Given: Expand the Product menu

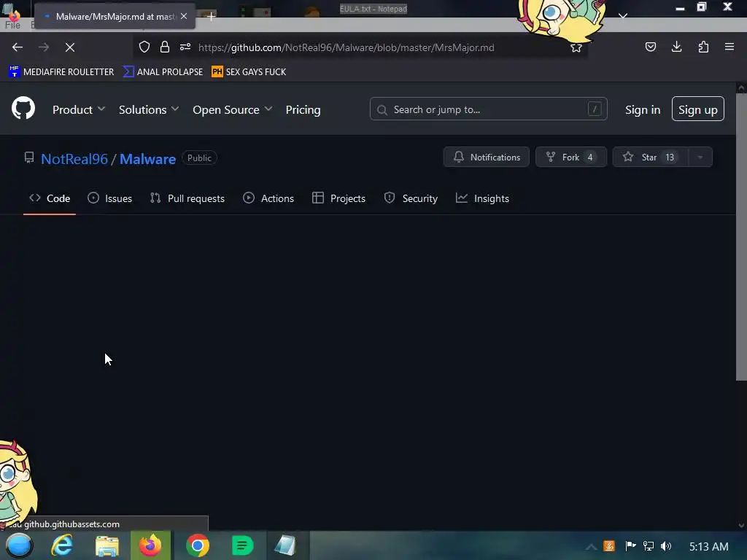Looking at the screenshot, I should pos(79,109).
